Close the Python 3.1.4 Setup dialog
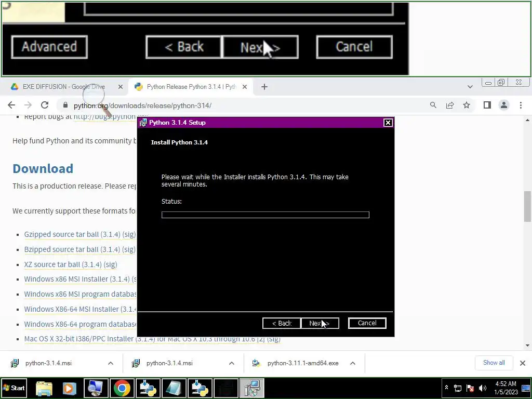The width and height of the screenshot is (532, 399). [388, 123]
